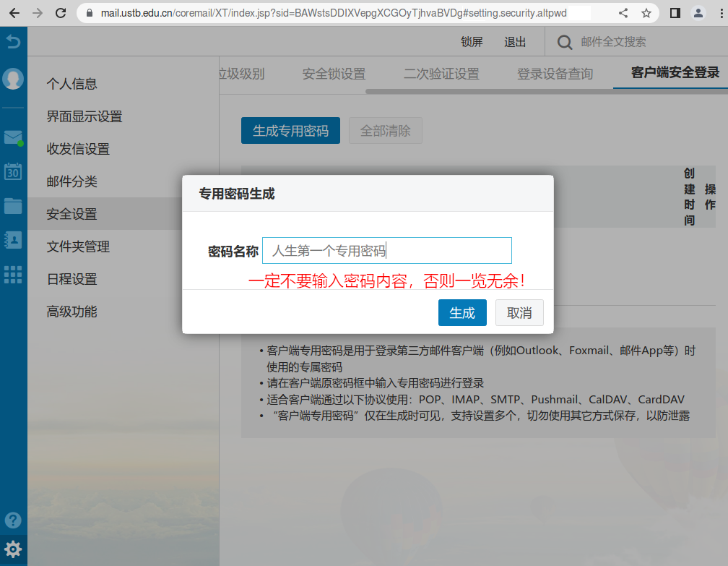Viewport: 728px width, 566px height.
Task: Bookmark page with star icon
Action: click(x=646, y=13)
